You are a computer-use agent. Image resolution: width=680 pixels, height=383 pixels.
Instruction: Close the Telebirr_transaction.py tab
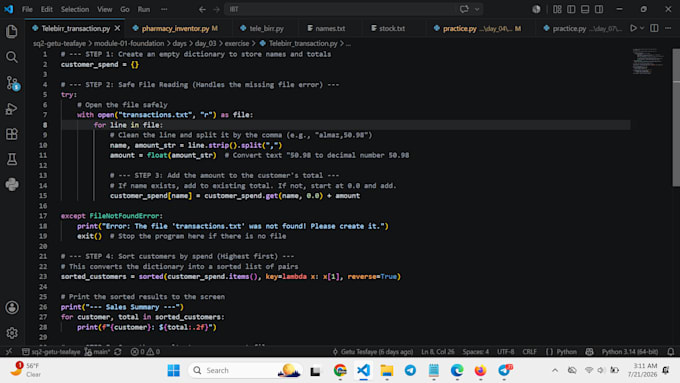pyautogui.click(x=117, y=28)
